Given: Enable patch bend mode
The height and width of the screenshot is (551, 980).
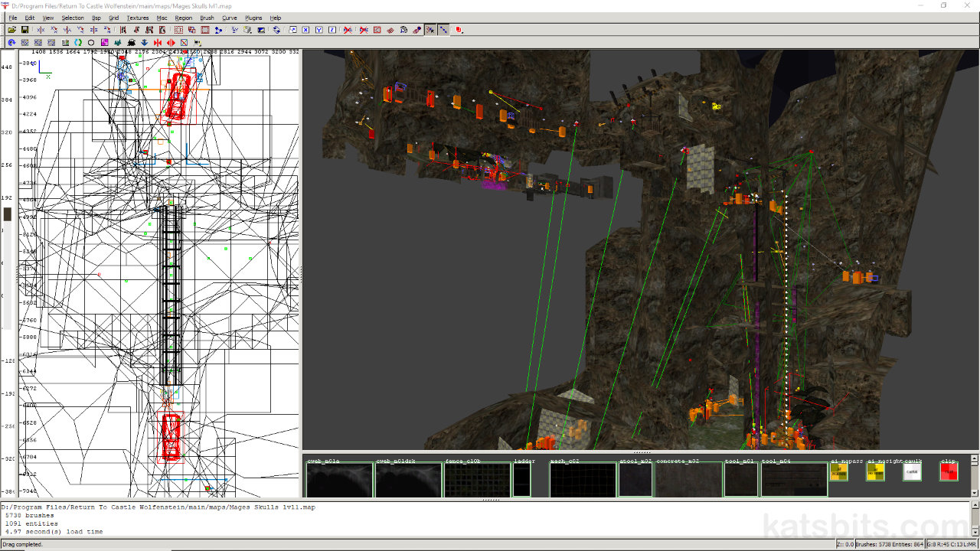Looking at the screenshot, I should tap(403, 30).
